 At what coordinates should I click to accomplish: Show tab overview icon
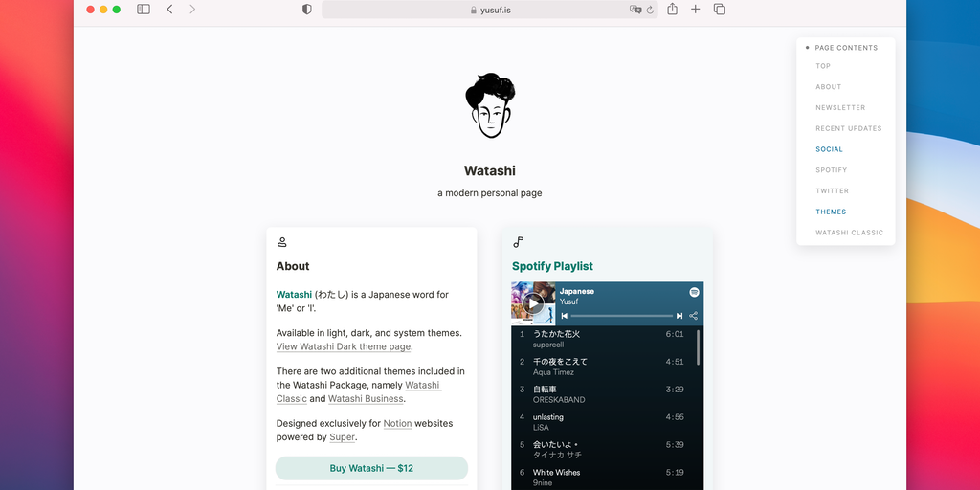point(720,10)
